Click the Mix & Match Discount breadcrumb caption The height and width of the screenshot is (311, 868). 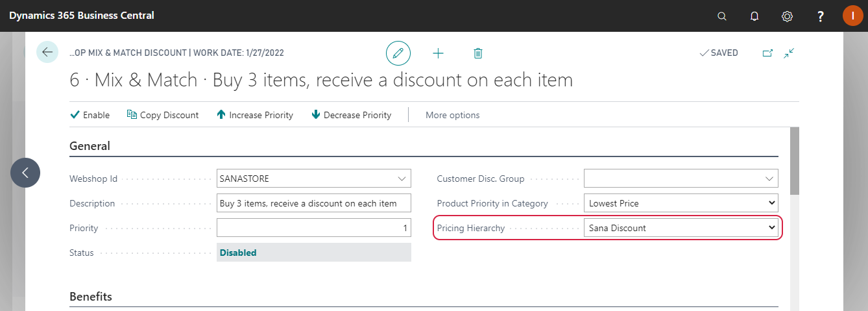tap(176, 53)
